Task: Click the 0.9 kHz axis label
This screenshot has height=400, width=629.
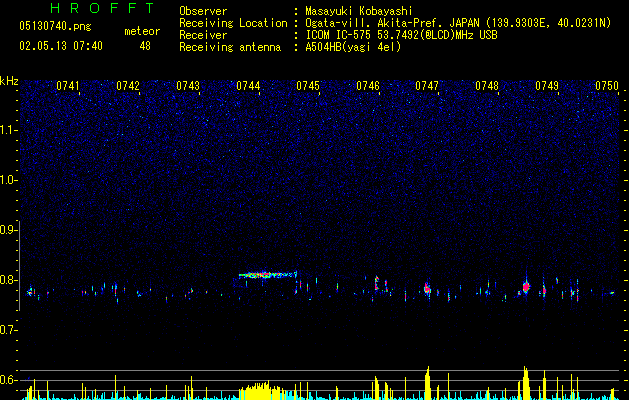Action: coord(9,230)
